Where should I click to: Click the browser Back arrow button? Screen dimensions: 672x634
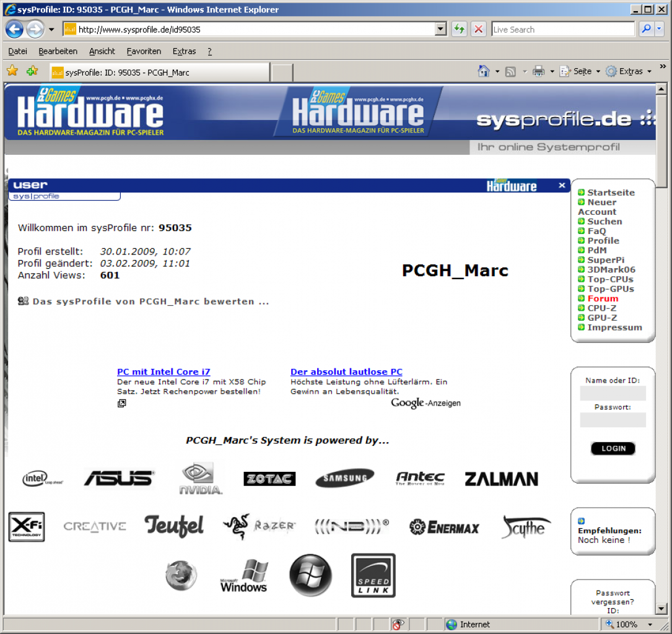(14, 29)
